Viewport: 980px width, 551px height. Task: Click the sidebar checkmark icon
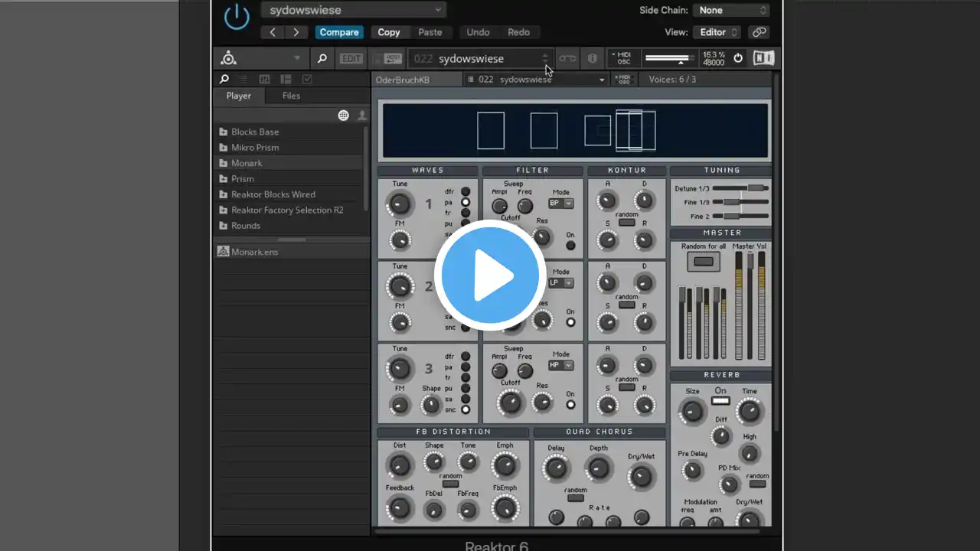pyautogui.click(x=307, y=79)
